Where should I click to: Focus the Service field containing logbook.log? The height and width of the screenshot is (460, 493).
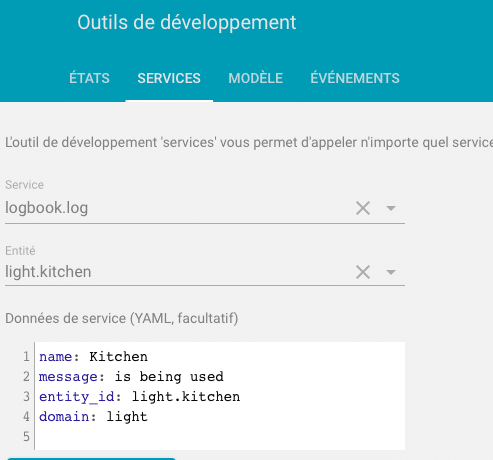point(177,208)
